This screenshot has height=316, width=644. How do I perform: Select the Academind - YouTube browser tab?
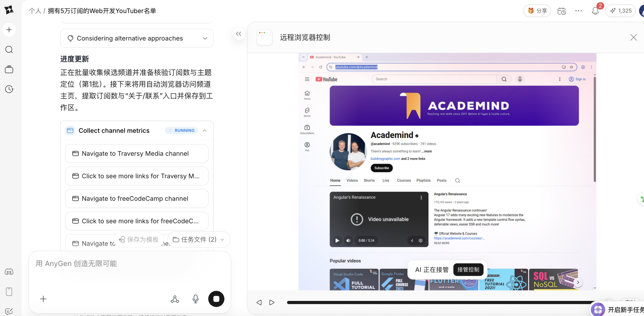pos(331,57)
